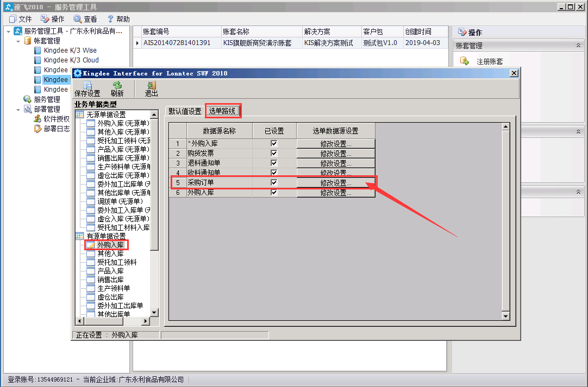Close the Kingdee Interface dialog
588x387 pixels.
click(x=514, y=73)
